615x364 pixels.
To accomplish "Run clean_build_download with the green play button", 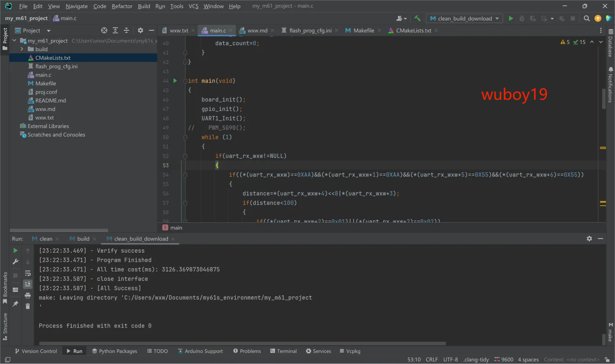I will click(511, 18).
